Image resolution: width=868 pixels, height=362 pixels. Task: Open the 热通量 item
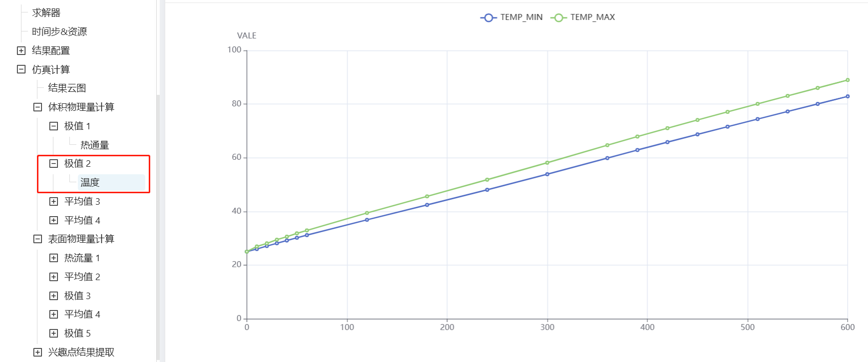tap(94, 145)
